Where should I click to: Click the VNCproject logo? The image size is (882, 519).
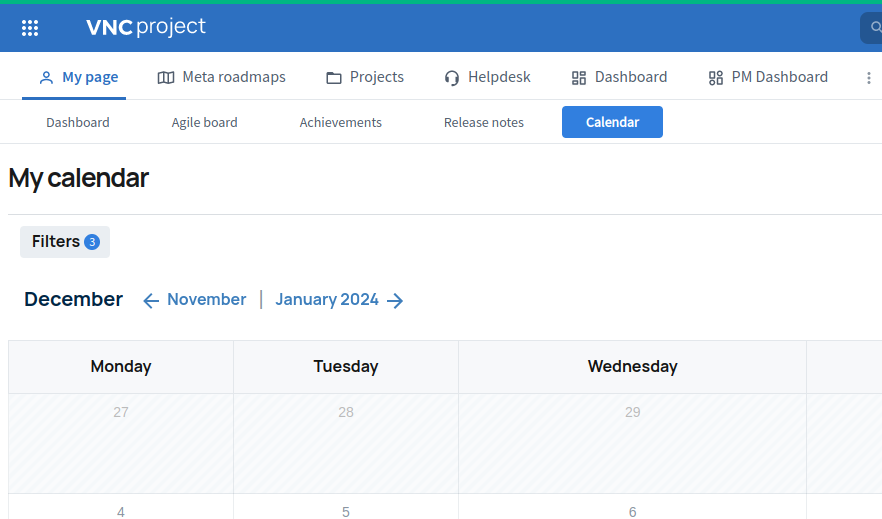(x=146, y=27)
